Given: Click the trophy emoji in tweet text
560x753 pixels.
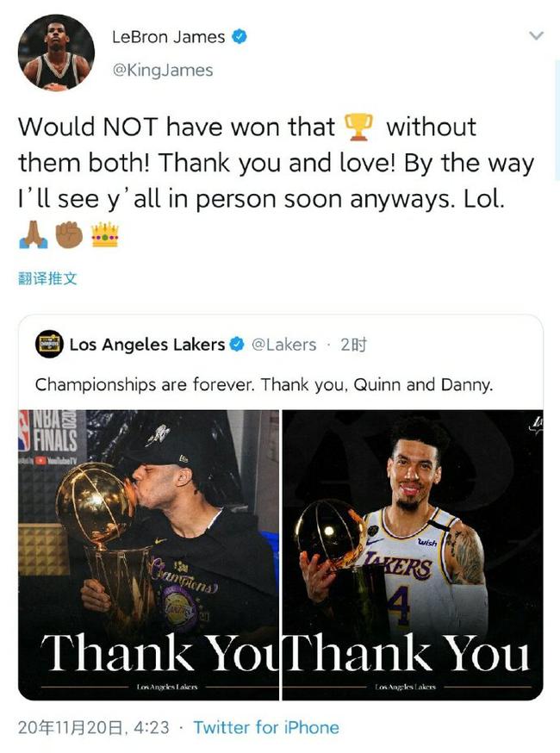Looking at the screenshot, I should [358, 128].
